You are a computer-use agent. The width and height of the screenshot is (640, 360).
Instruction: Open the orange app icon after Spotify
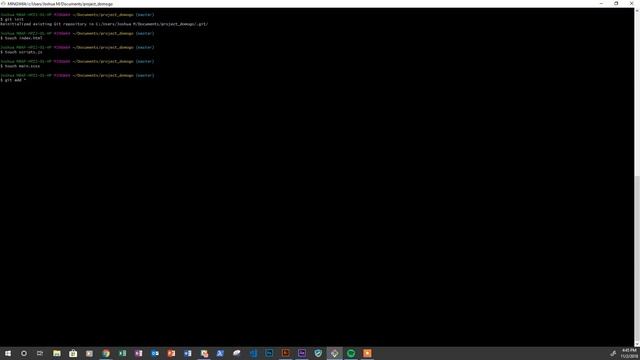pyautogui.click(x=367, y=353)
